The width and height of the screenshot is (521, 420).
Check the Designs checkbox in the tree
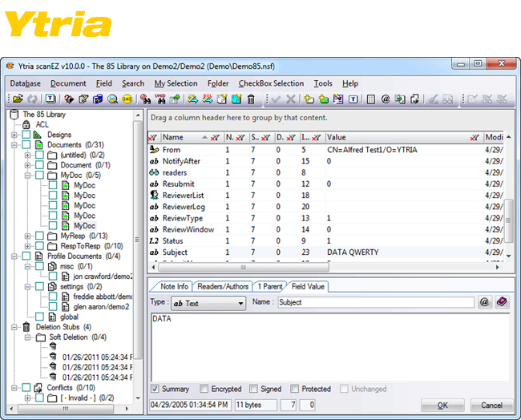[26, 135]
